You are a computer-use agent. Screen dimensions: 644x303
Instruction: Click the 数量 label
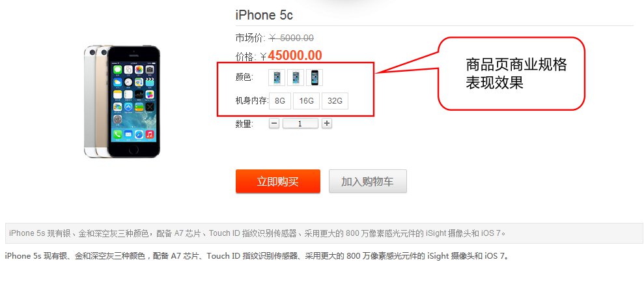tap(244, 124)
